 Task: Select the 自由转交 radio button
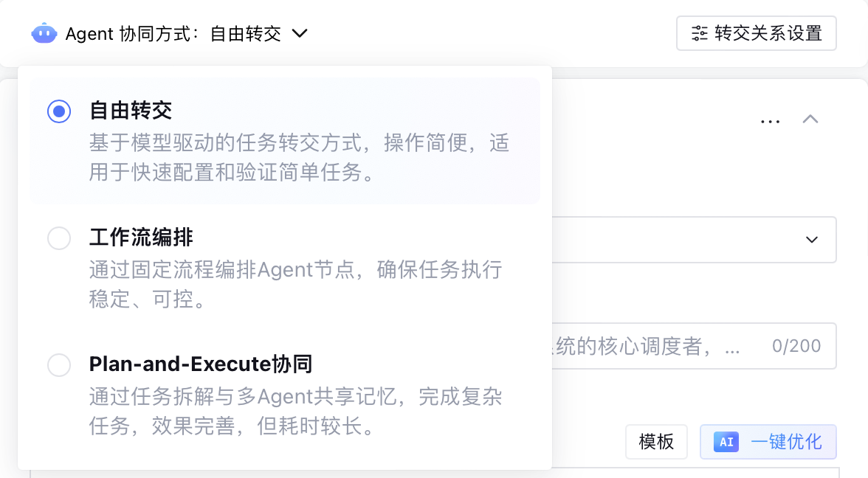tap(59, 111)
